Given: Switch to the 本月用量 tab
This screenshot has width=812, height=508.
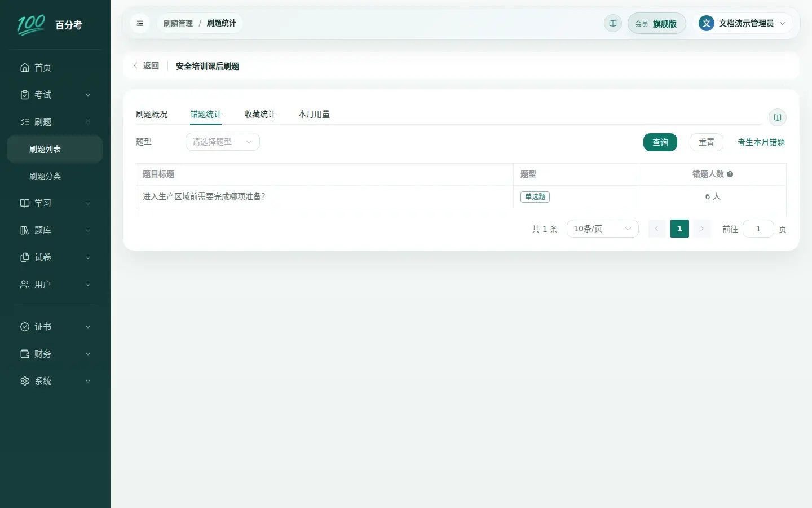Looking at the screenshot, I should click(x=314, y=114).
